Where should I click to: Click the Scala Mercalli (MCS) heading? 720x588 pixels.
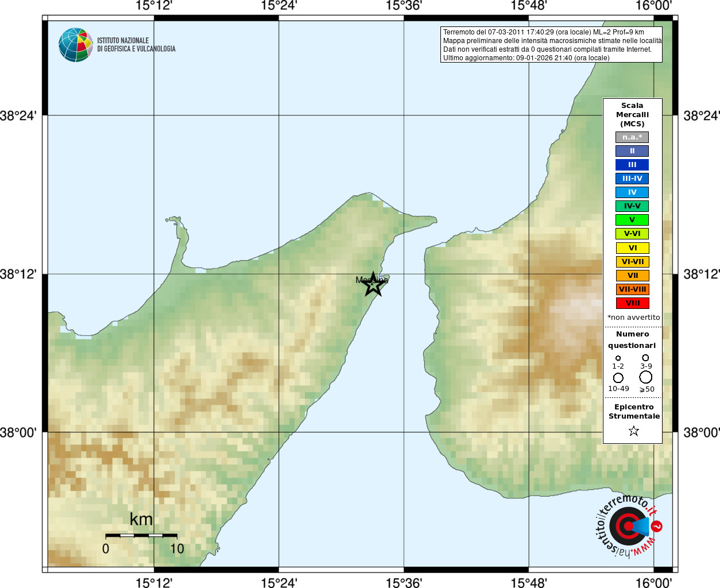coord(632,115)
